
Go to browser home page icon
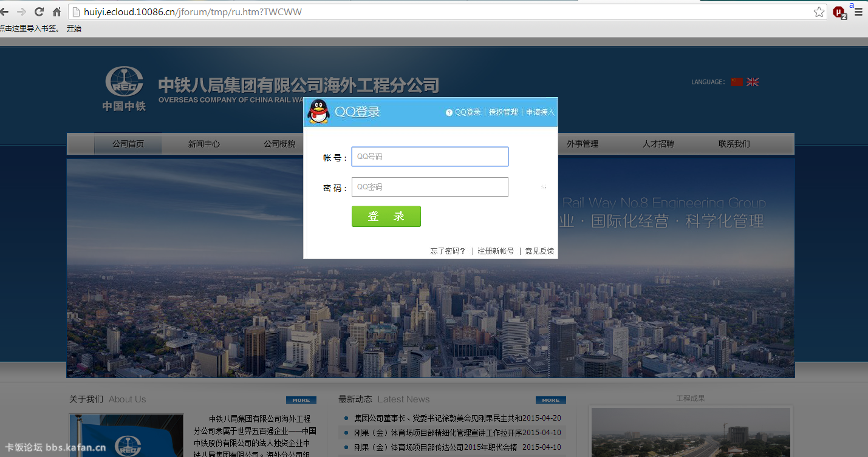pyautogui.click(x=57, y=12)
